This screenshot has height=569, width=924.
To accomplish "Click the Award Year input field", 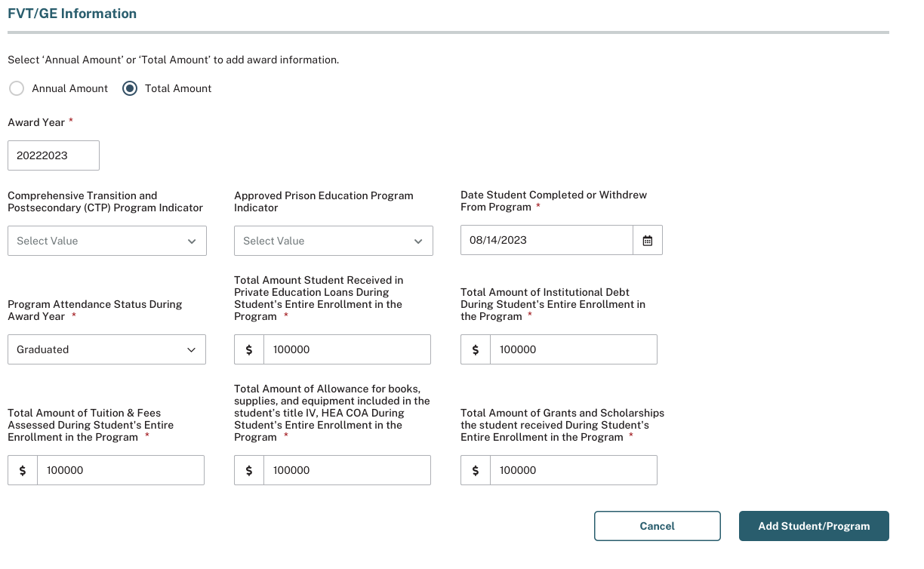I will point(54,155).
